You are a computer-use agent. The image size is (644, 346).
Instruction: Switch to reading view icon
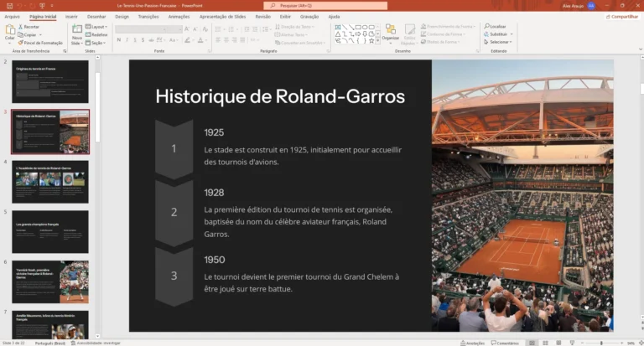point(558,343)
